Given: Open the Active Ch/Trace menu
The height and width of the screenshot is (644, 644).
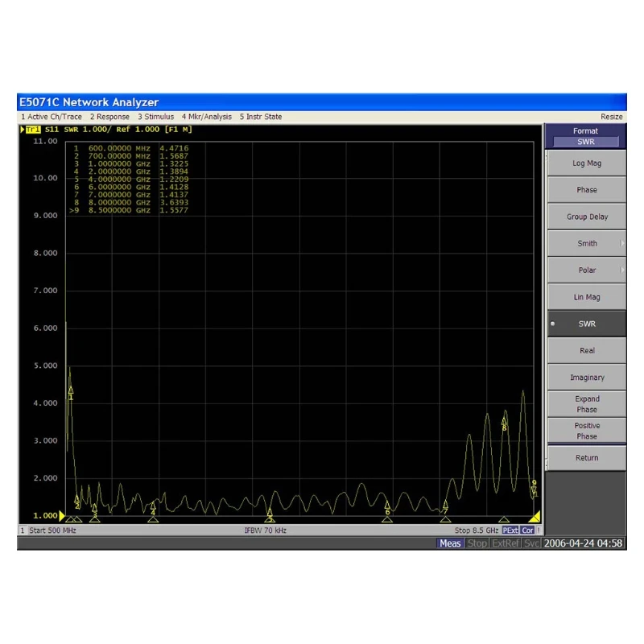Looking at the screenshot, I should tap(52, 117).
